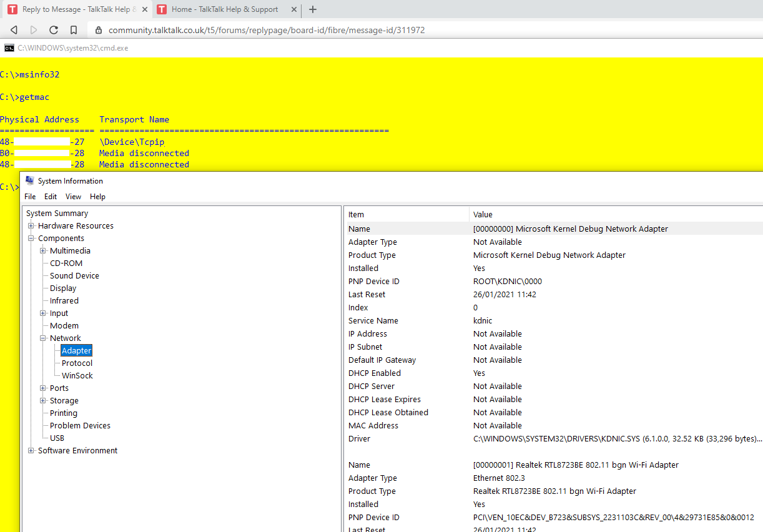Click the MAC Address row

tap(554, 426)
